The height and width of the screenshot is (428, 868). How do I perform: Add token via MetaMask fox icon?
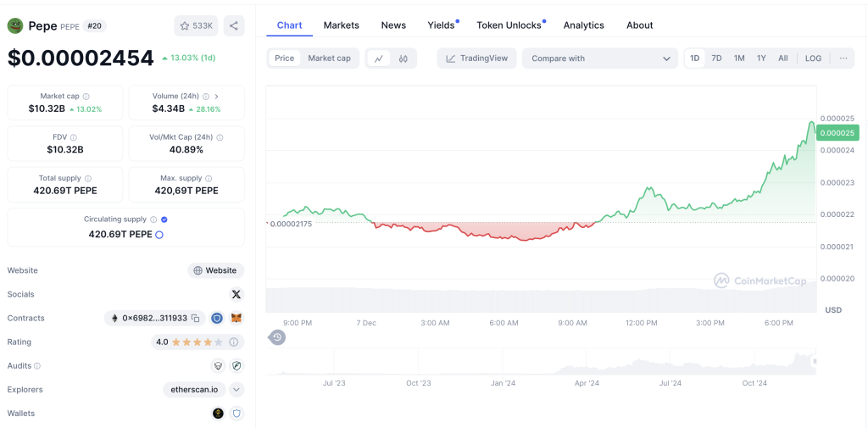pos(237,319)
